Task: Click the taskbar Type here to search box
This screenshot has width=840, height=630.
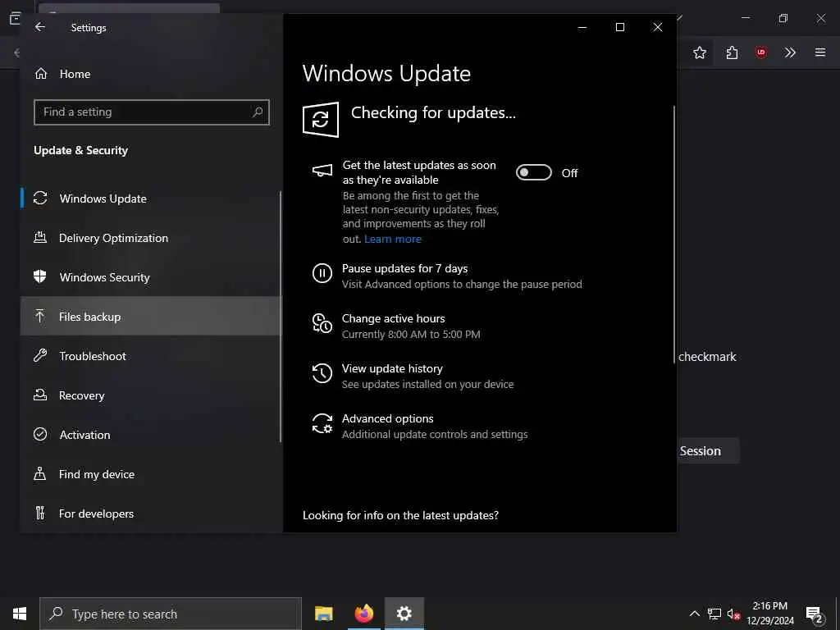Action: coord(171,614)
